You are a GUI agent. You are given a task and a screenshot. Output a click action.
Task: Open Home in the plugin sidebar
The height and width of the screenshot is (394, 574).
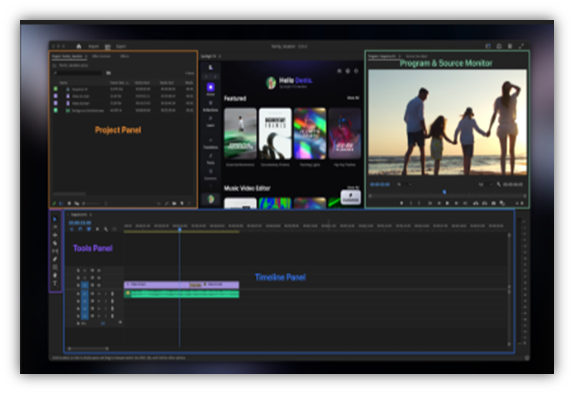point(210,89)
